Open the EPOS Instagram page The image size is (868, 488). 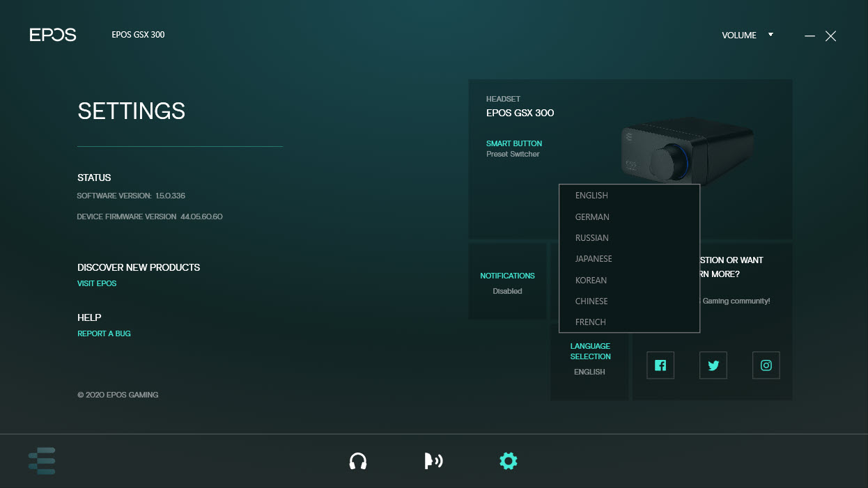point(766,365)
